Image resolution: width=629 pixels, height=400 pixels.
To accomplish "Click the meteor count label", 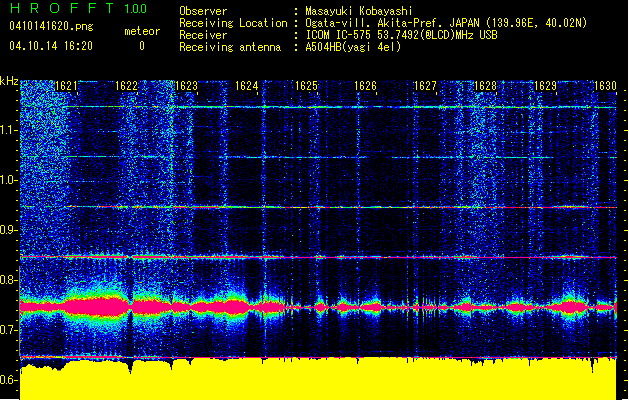I will [x=142, y=31].
